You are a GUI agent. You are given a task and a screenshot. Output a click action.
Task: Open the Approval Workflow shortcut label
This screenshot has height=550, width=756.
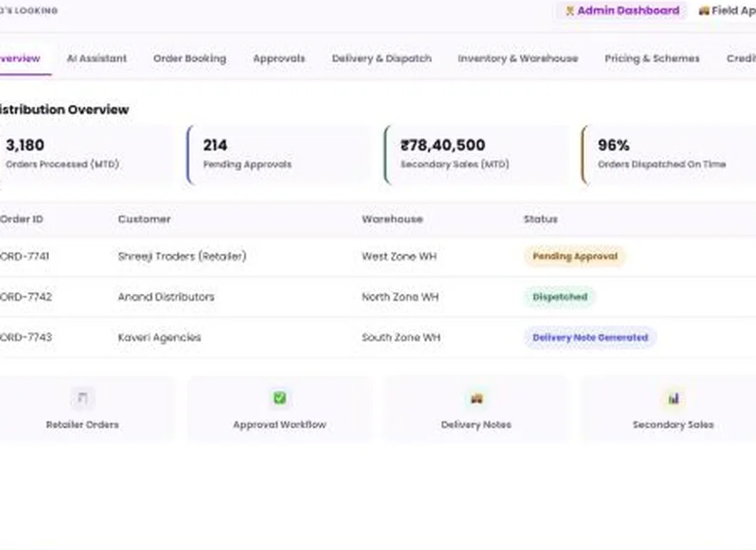point(280,425)
